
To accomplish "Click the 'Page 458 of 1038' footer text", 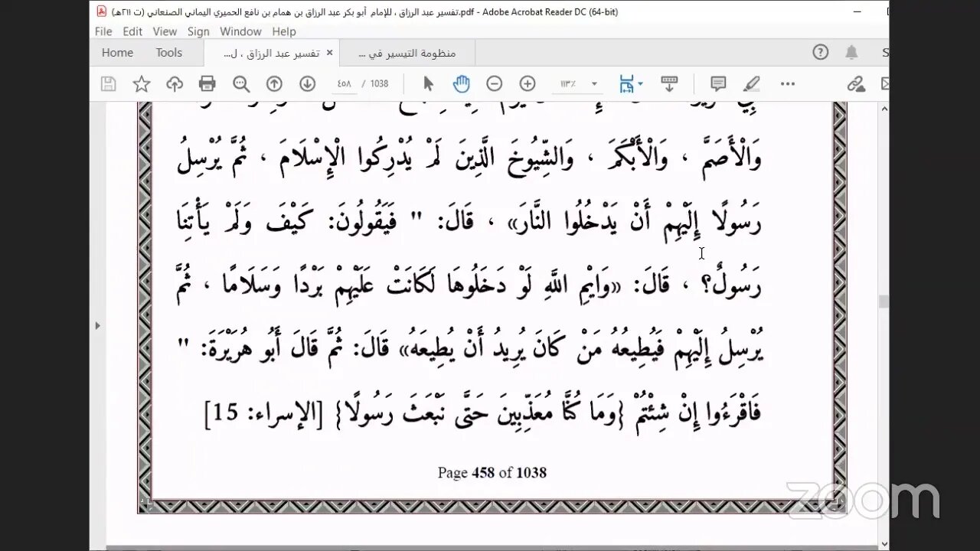I will click(492, 472).
